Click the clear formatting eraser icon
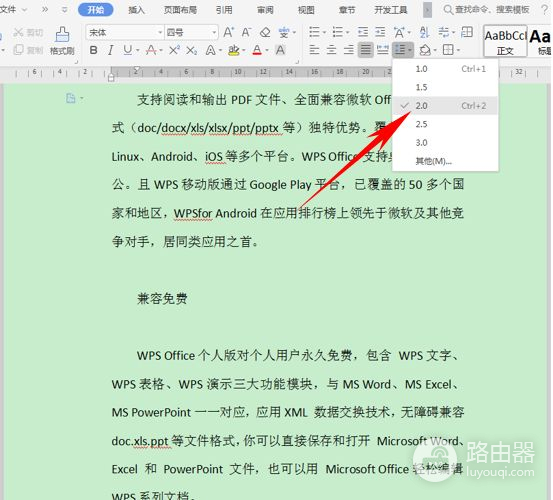 [x=265, y=32]
